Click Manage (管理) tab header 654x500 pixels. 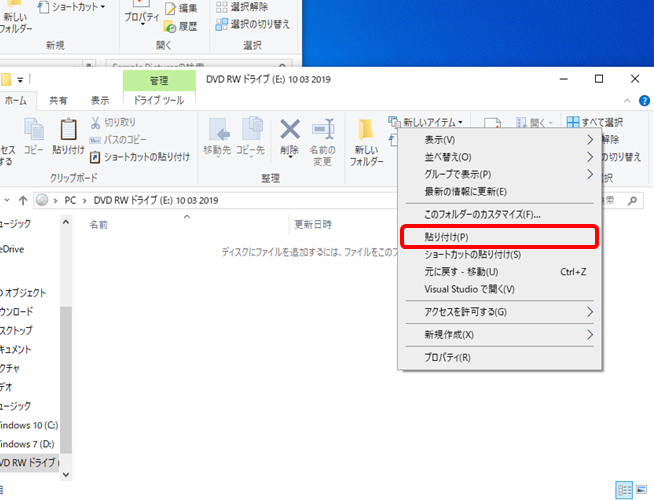pos(159,80)
